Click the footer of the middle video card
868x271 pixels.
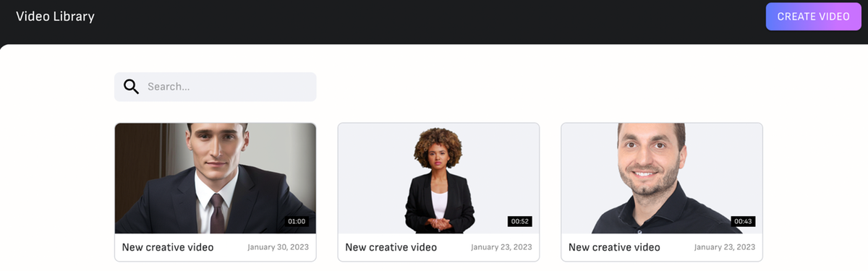[438, 247]
